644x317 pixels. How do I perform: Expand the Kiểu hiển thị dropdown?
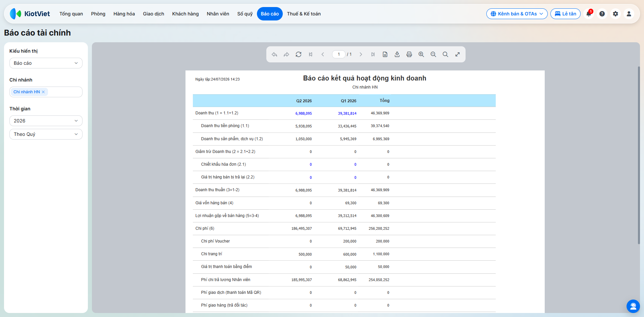click(46, 63)
